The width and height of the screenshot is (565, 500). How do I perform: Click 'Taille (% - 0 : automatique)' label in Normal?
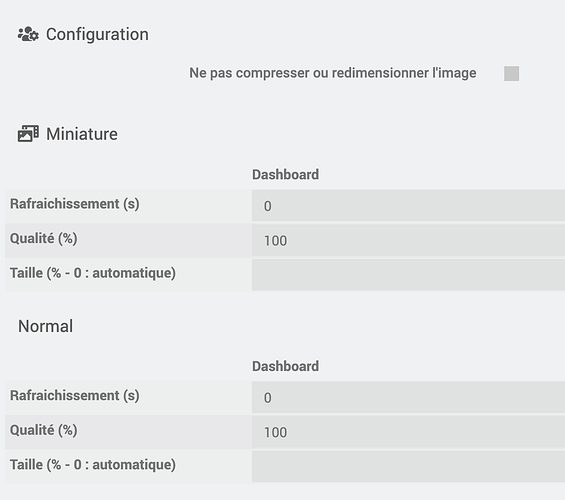coord(93,465)
